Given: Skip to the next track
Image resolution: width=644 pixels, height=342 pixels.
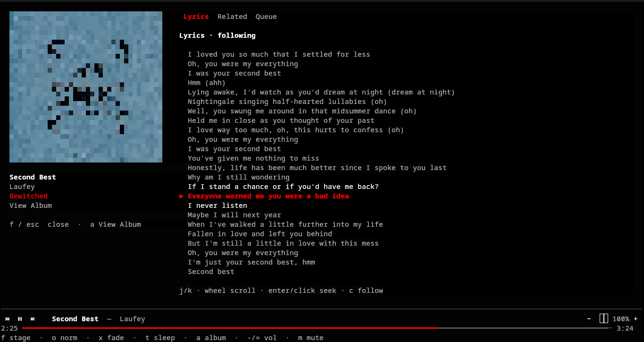Looking at the screenshot, I should click(33, 319).
